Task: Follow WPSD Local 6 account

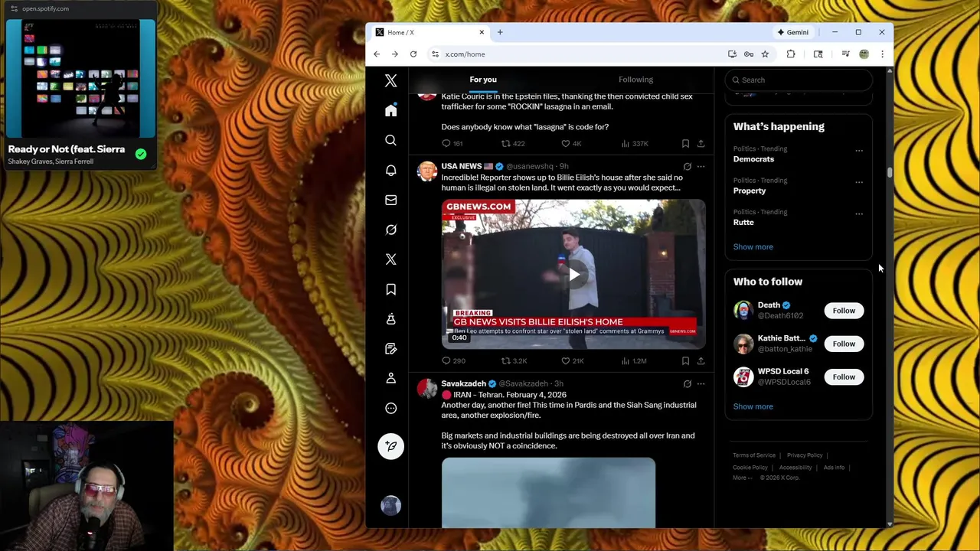Action: pos(844,377)
